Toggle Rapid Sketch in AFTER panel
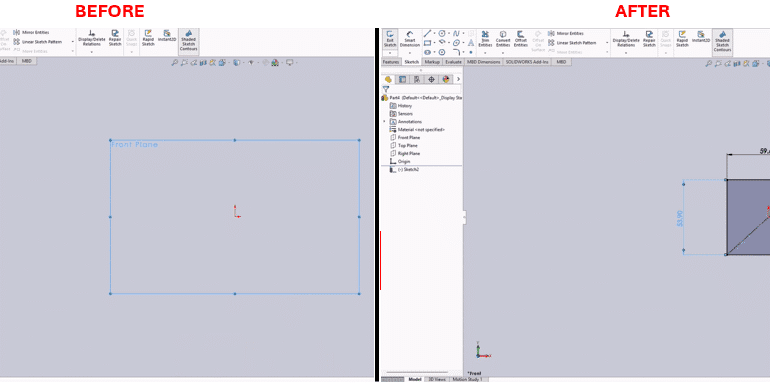The height and width of the screenshot is (384, 770). click(682, 39)
